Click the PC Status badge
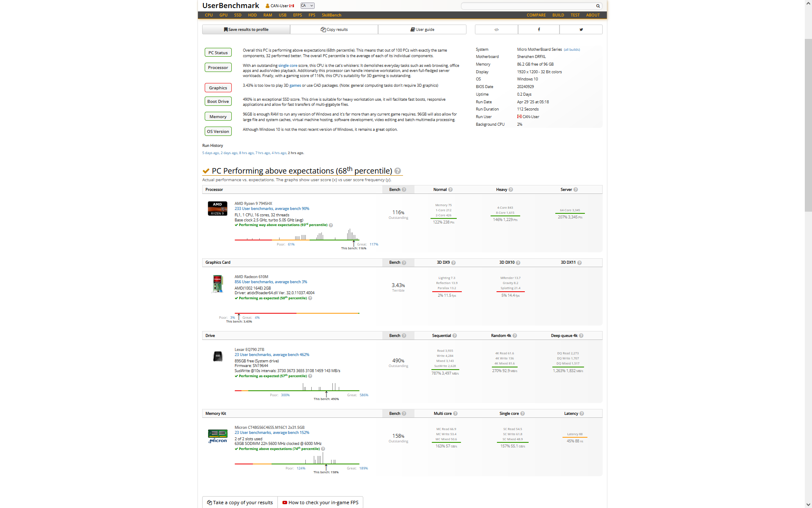This screenshot has width=812, height=508. 218,52
